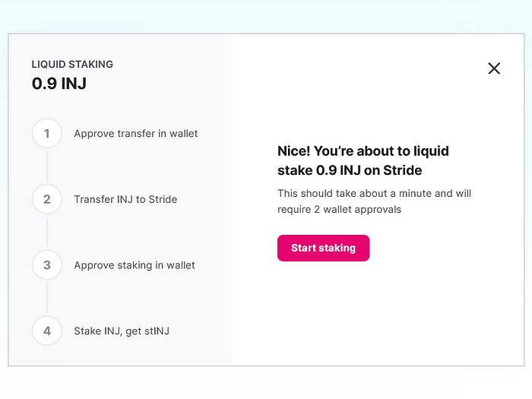The width and height of the screenshot is (532, 399).
Task: Click the LIQUID STAKING header text
Action: 72,65
